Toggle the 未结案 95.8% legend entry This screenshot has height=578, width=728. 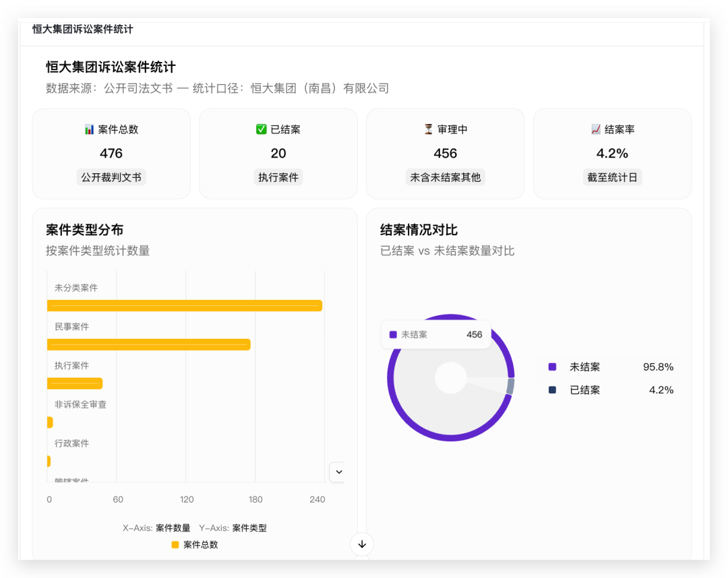(611, 367)
